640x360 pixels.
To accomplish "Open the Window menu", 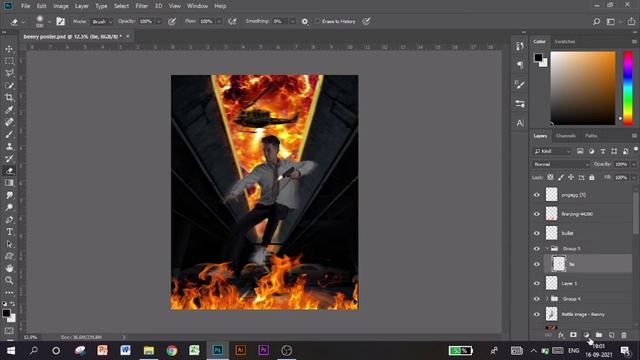I will [x=197, y=6].
